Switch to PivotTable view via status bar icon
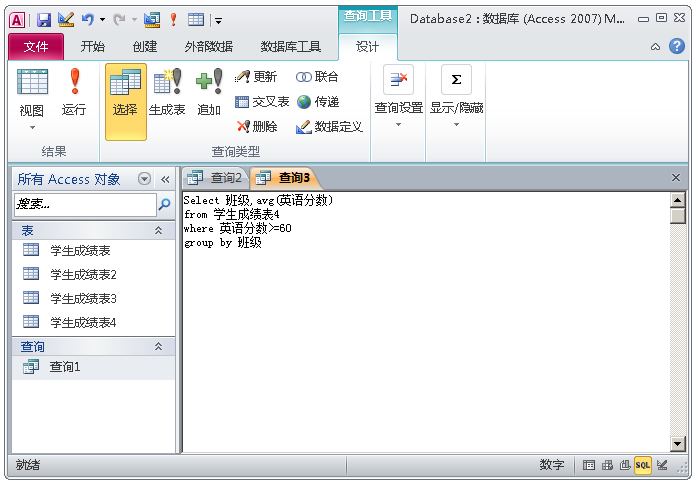Viewport: 698px width, 485px height. pos(607,465)
